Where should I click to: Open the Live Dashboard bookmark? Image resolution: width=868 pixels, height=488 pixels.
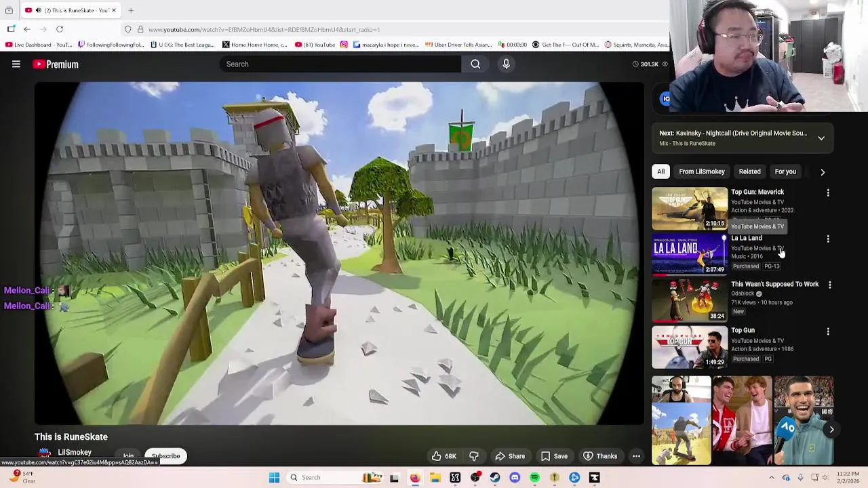(x=38, y=45)
